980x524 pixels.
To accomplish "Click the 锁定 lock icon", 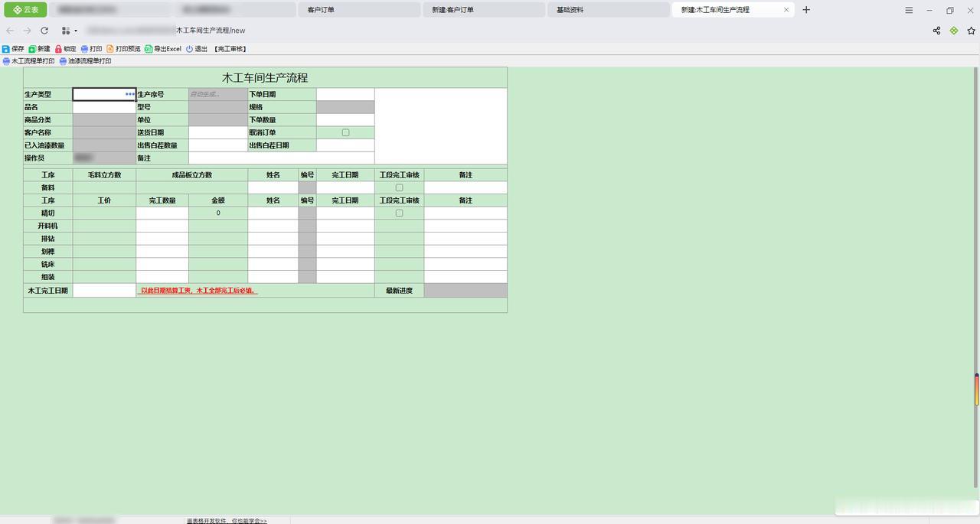I will [x=58, y=49].
